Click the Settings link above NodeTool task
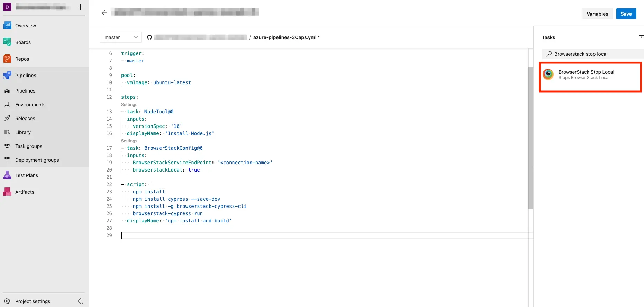 click(x=129, y=105)
